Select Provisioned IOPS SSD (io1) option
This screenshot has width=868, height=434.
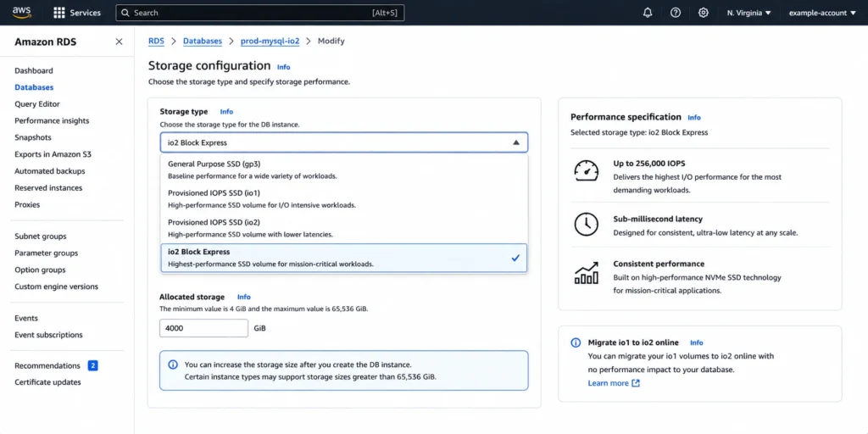click(344, 198)
